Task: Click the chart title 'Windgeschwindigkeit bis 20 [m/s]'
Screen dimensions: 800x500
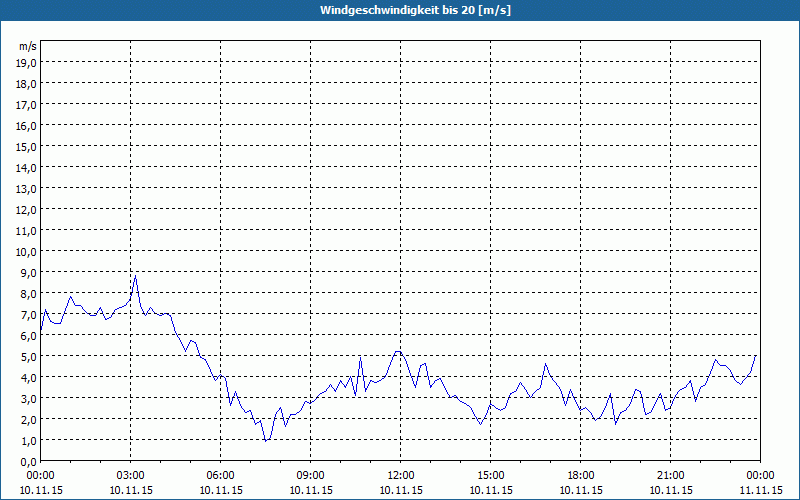Action: (415, 10)
